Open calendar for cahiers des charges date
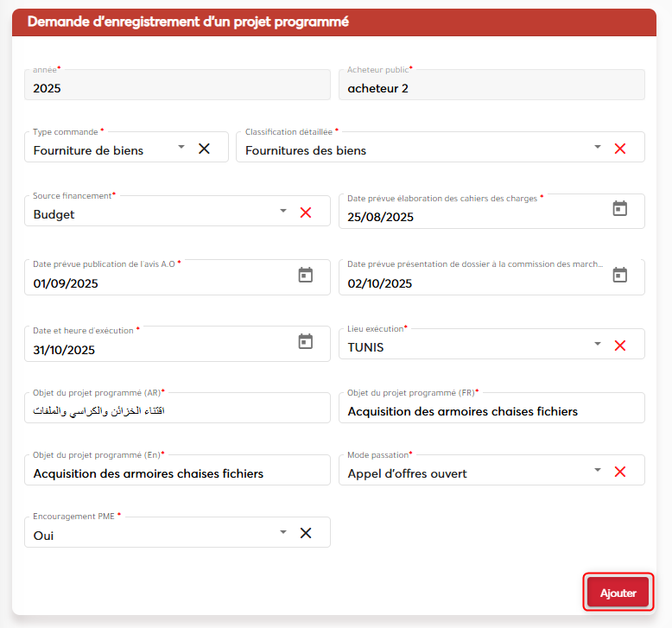This screenshot has width=672, height=628. pyautogui.click(x=619, y=208)
